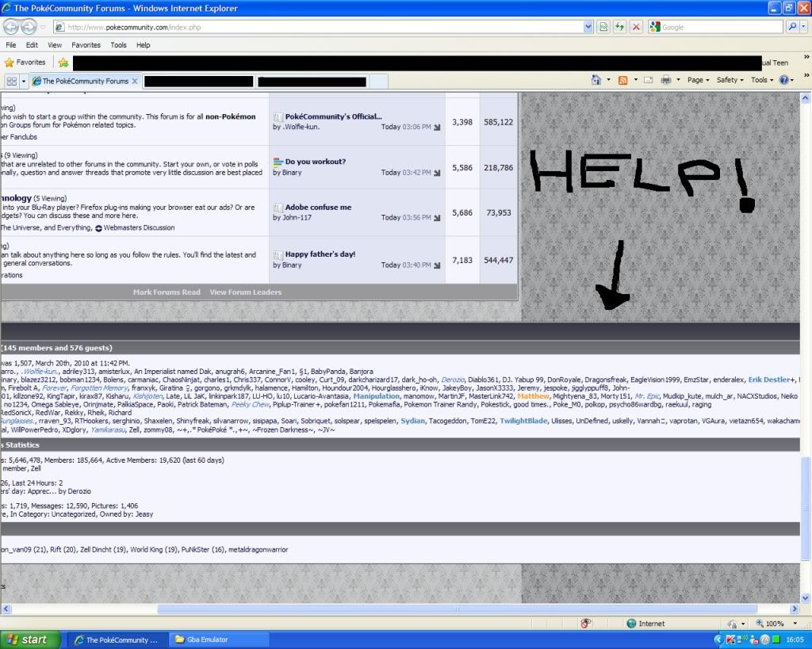Image resolution: width=812 pixels, height=649 pixels.
Task: Click the vertical scrollbar down arrow
Action: (x=806, y=598)
